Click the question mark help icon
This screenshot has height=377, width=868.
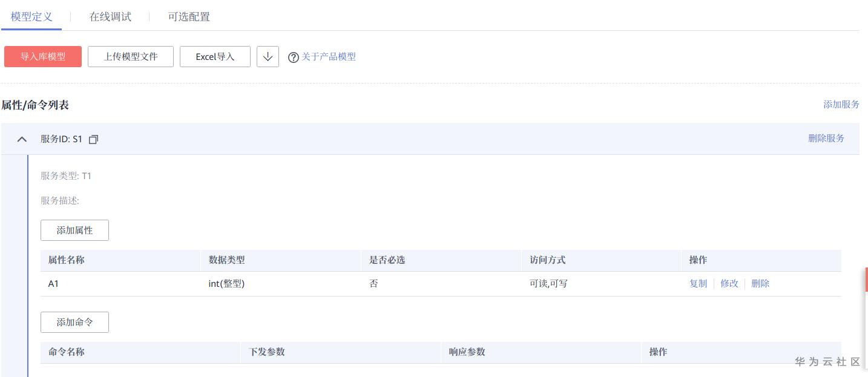click(294, 57)
